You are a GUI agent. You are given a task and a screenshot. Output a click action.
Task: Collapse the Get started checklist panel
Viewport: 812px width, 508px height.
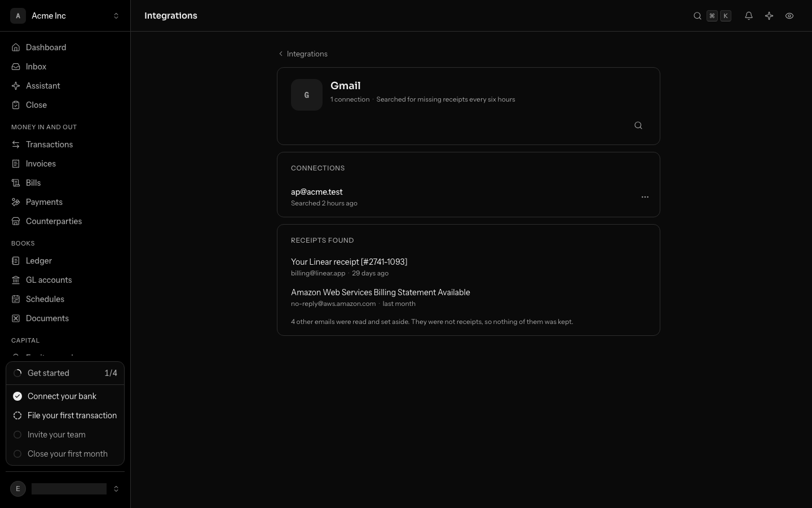65,373
